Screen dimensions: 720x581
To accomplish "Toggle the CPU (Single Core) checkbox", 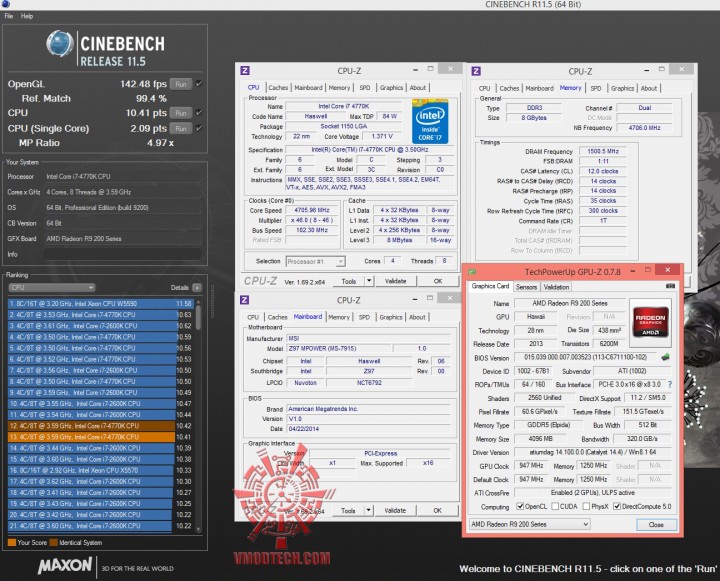I will [199, 128].
